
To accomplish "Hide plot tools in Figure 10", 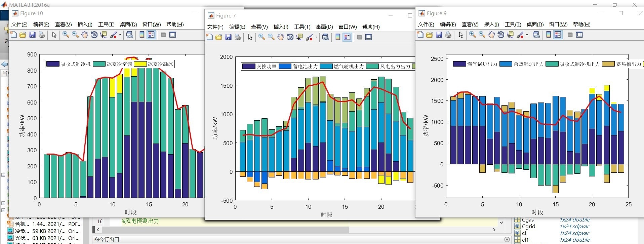I will coord(163,35).
